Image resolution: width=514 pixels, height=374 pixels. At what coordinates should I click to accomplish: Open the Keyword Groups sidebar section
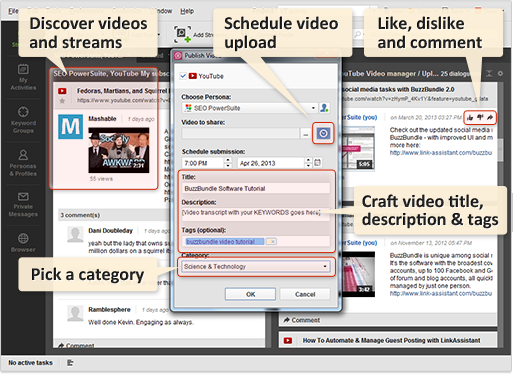tap(23, 120)
